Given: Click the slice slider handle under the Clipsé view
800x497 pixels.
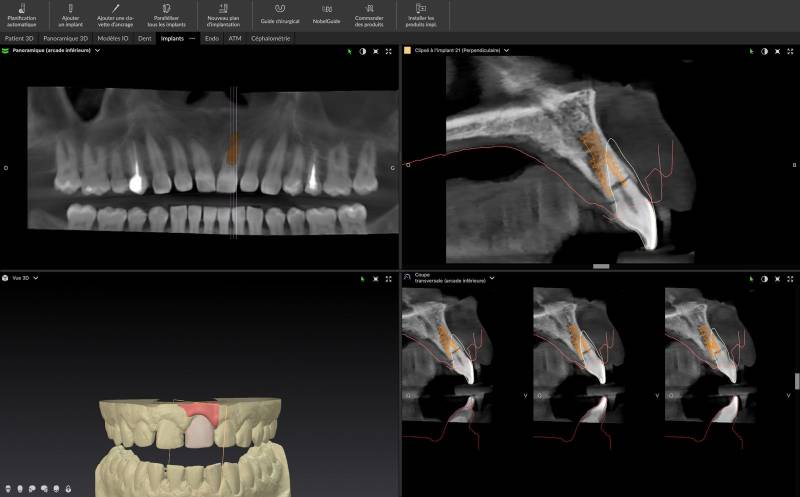Looking at the screenshot, I should point(601,266).
